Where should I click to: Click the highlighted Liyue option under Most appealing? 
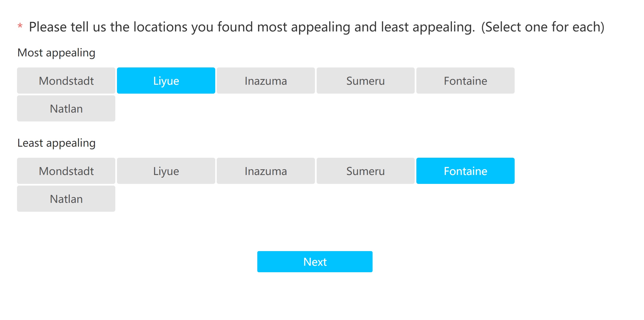click(x=166, y=81)
